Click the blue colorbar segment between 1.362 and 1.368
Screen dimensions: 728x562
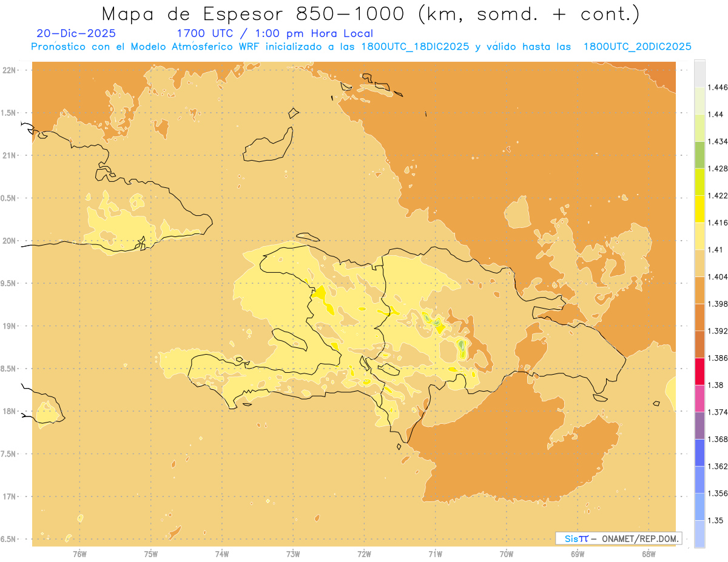coord(699,453)
